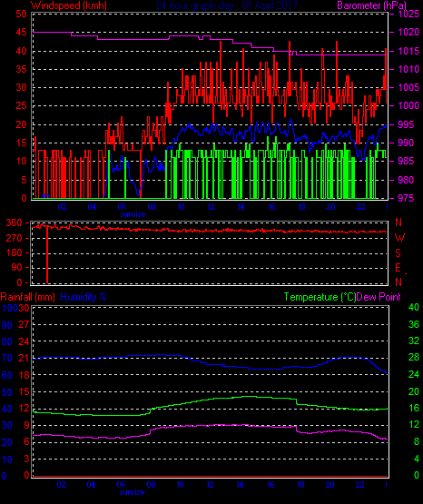The image size is (423, 504).
Task: Select 16 on the green temperature axis
Action: tap(414, 409)
